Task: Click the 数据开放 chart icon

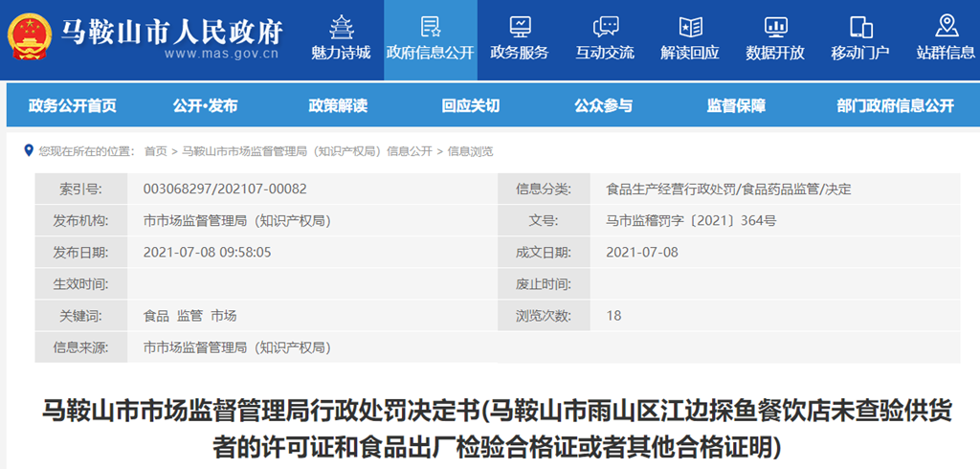Action: (775, 26)
